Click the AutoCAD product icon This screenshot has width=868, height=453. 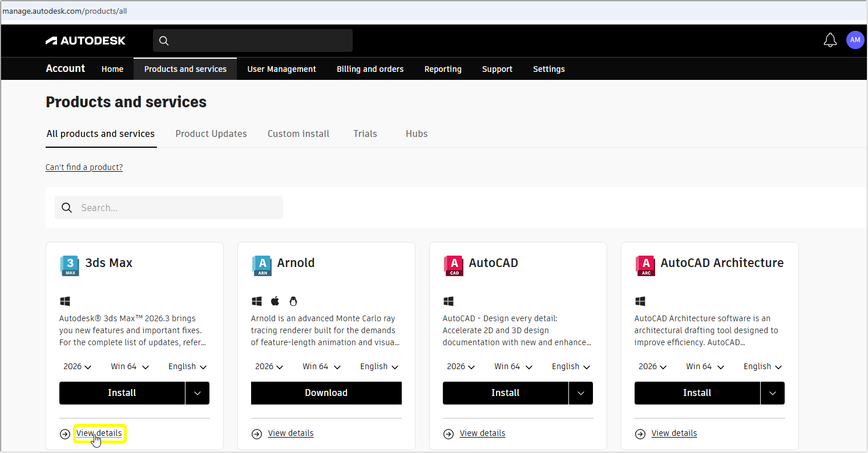[453, 265]
